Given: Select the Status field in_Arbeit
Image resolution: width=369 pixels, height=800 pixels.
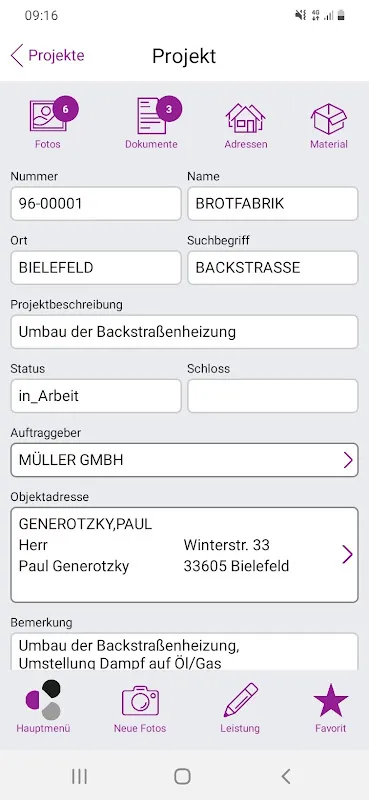Looking at the screenshot, I should pos(96,396).
